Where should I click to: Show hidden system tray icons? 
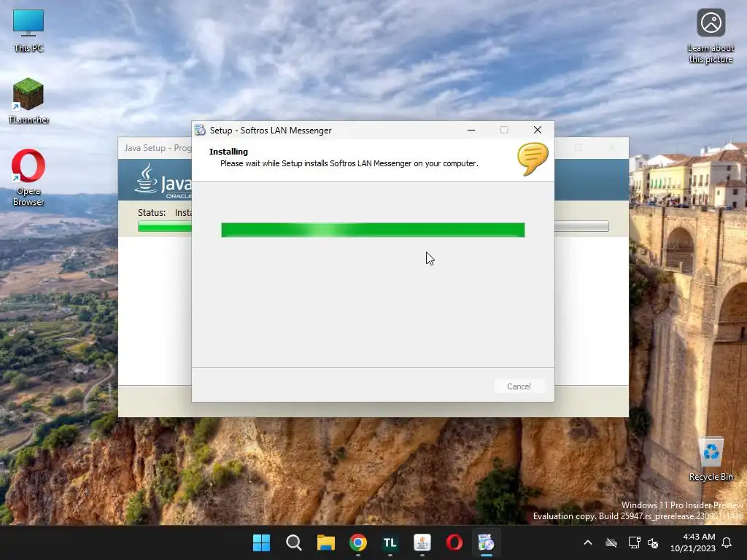(x=588, y=542)
